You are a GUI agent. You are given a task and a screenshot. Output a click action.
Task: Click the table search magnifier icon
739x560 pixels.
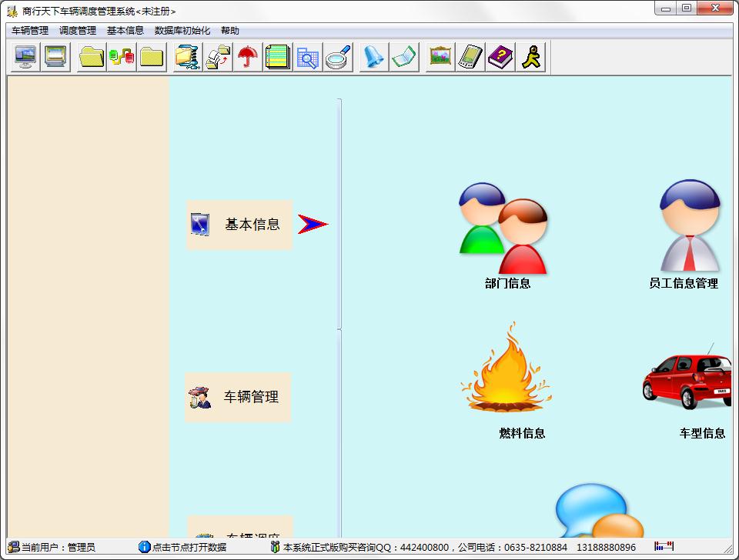308,57
